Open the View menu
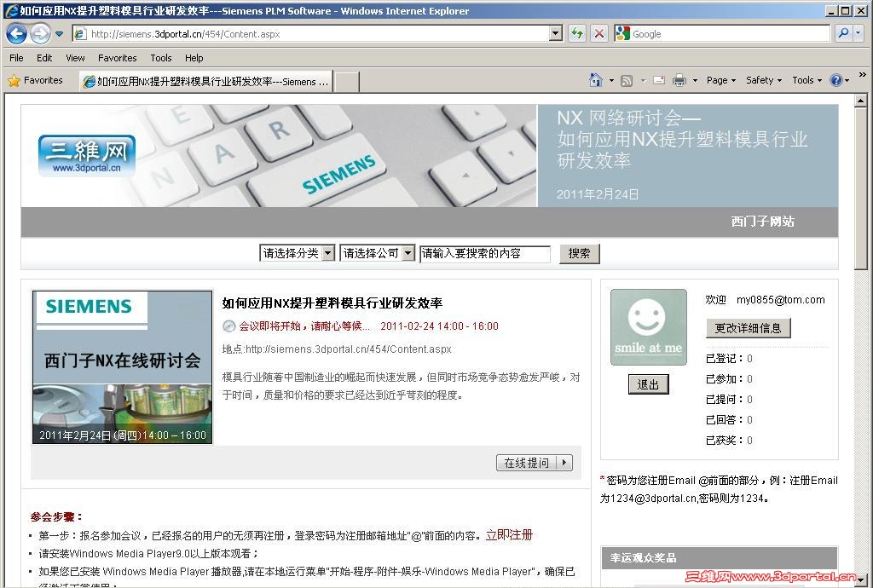This screenshot has height=588, width=873. (x=75, y=58)
